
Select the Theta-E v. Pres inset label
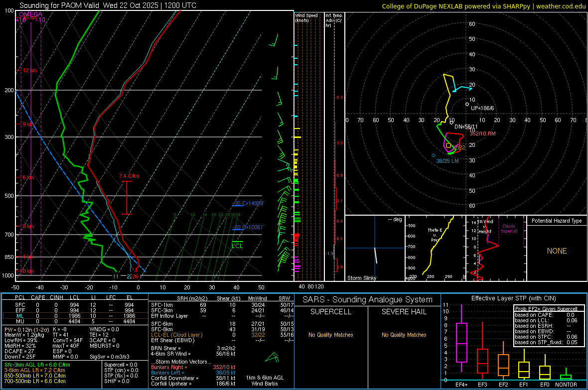pos(435,235)
